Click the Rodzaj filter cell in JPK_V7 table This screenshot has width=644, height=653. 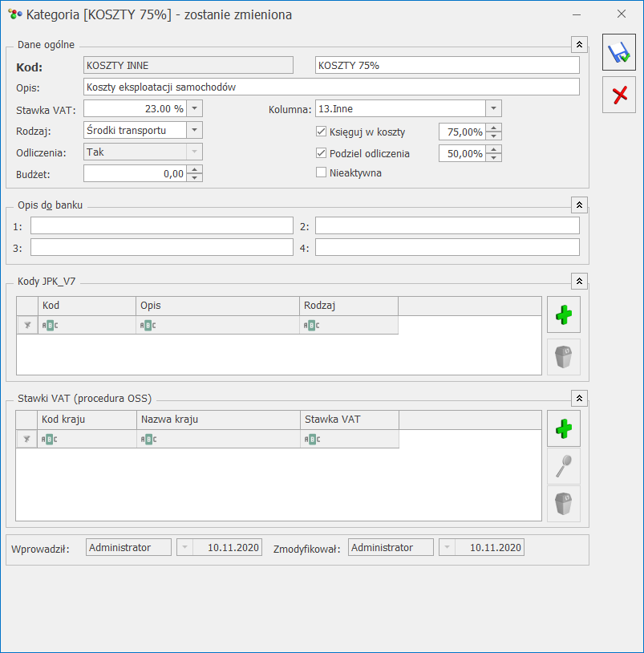349,325
